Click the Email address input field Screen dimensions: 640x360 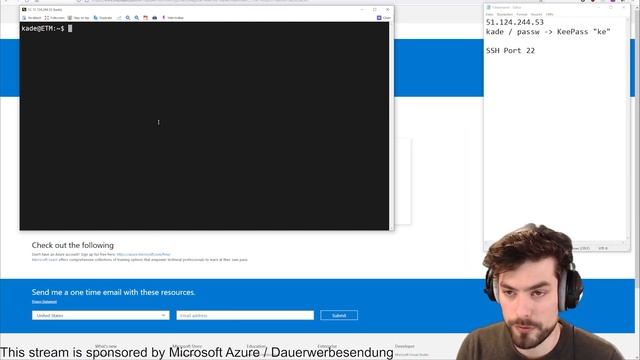245,316
